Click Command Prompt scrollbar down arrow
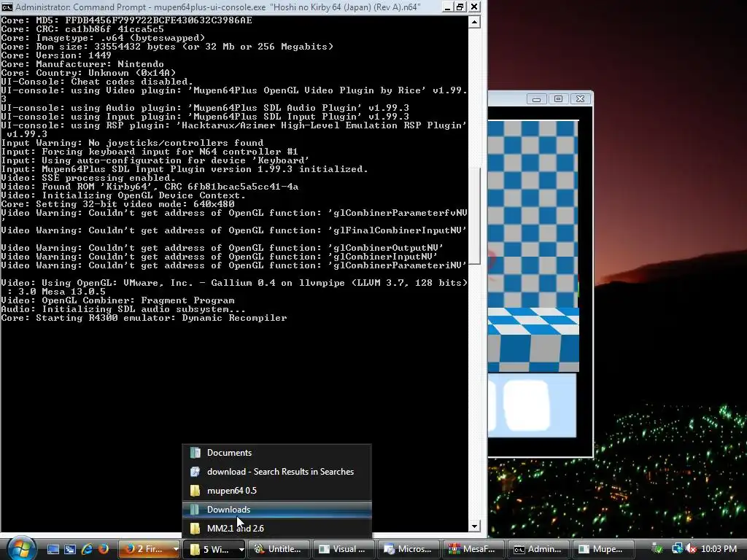 point(474,526)
